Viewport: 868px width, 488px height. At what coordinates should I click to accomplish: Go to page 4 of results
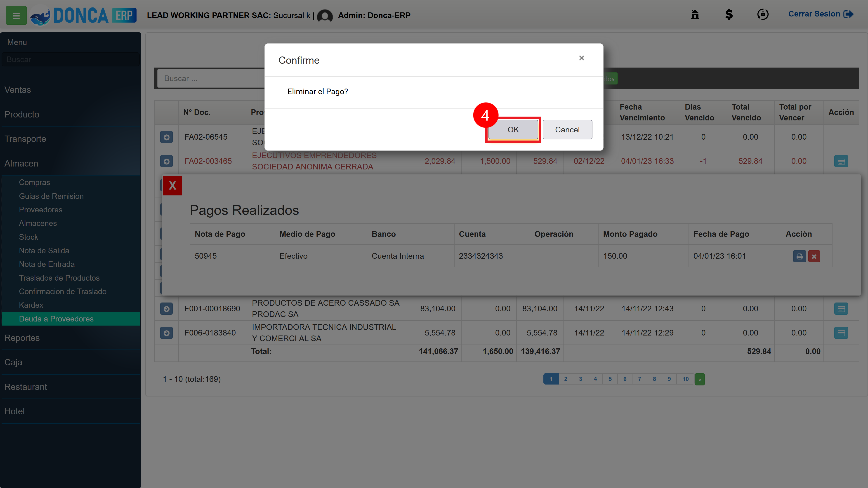click(595, 379)
